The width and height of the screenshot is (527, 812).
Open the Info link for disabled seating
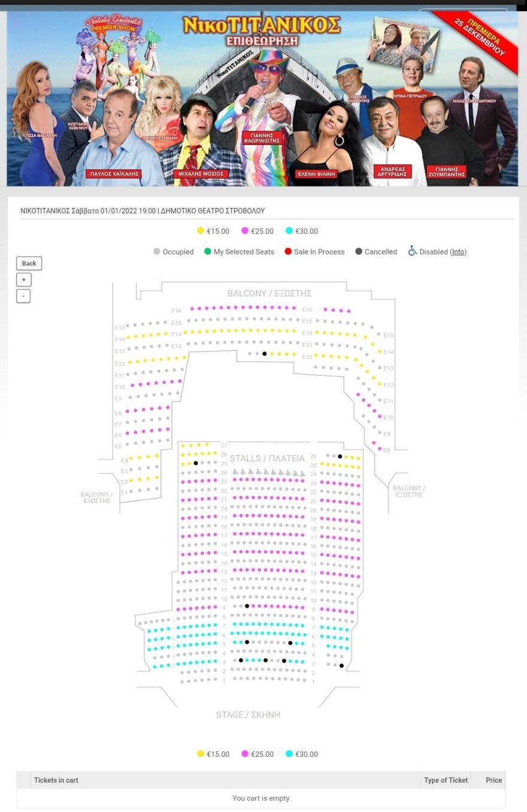click(458, 252)
